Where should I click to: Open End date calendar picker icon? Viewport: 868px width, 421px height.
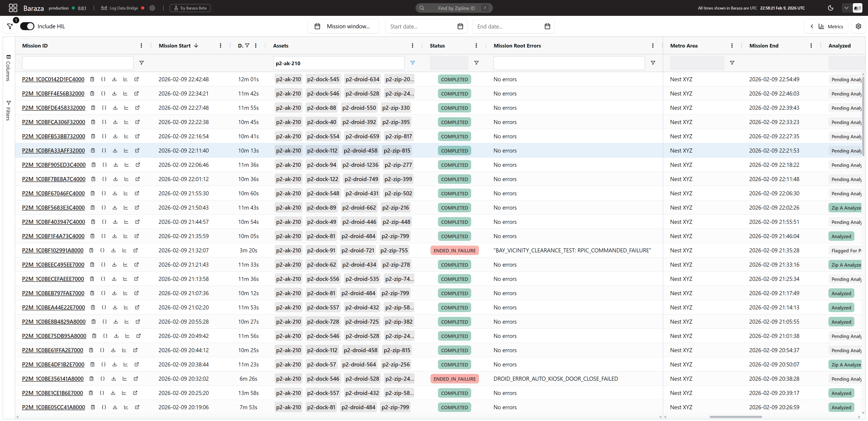click(x=547, y=26)
